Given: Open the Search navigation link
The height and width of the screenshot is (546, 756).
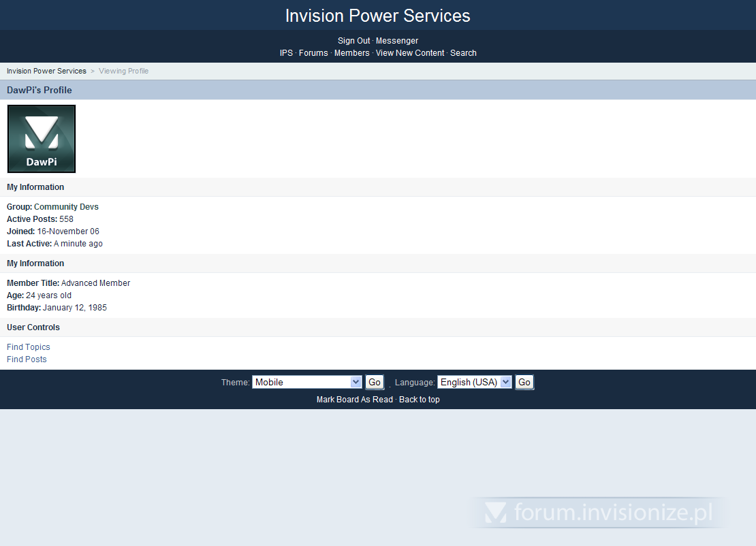Looking at the screenshot, I should click(463, 53).
